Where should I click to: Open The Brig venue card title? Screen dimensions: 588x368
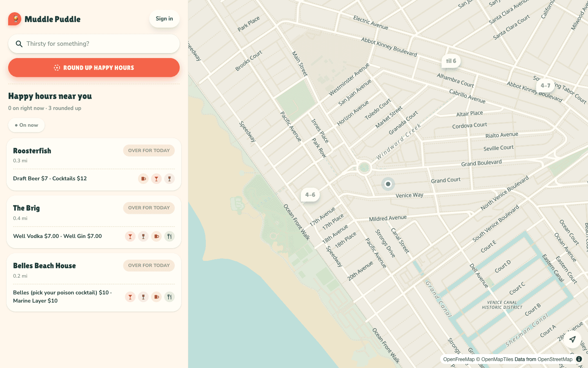click(x=27, y=208)
